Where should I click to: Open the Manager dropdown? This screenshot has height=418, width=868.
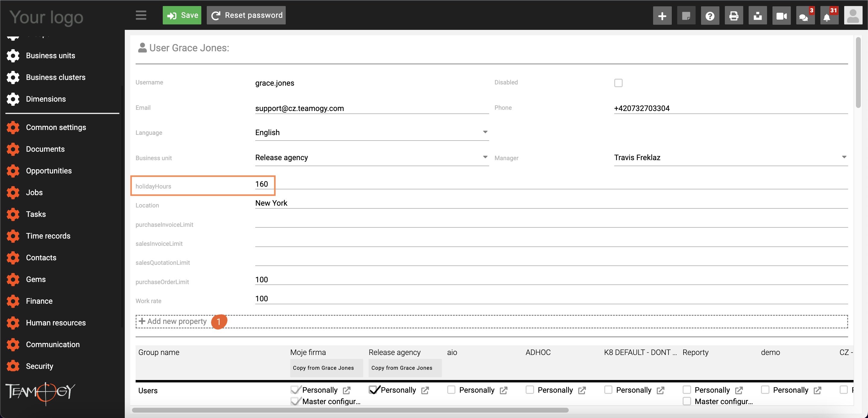(731, 157)
